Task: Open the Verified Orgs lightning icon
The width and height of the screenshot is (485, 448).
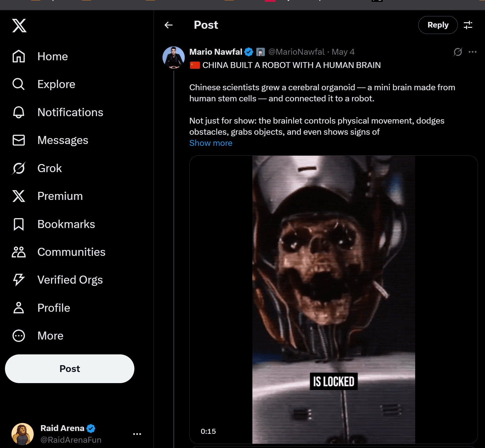Action: [19, 280]
